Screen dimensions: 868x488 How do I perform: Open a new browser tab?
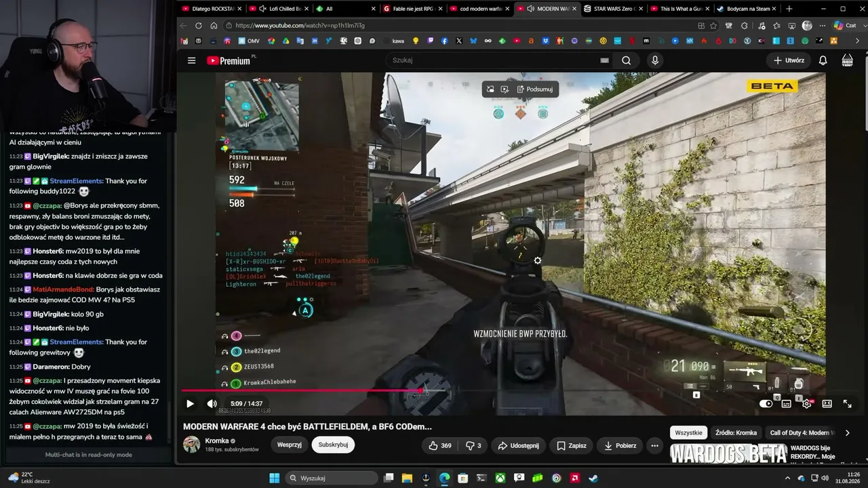click(x=789, y=9)
